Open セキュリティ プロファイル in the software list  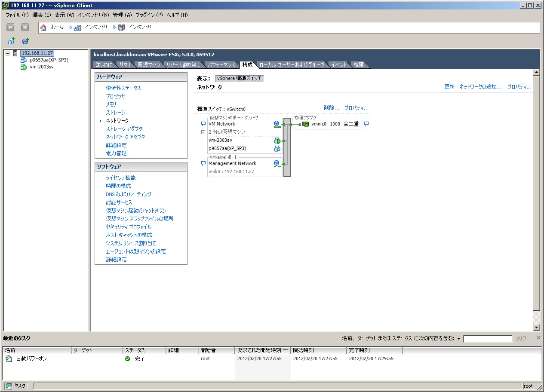[x=129, y=227]
